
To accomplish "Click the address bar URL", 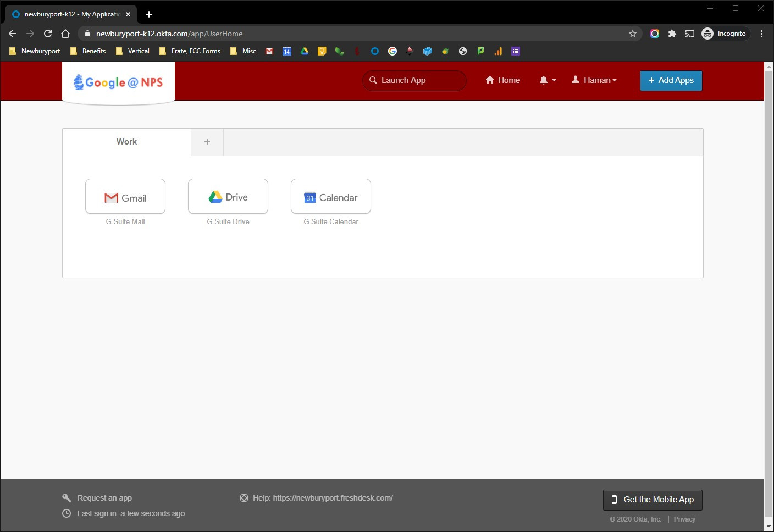I will click(x=169, y=34).
